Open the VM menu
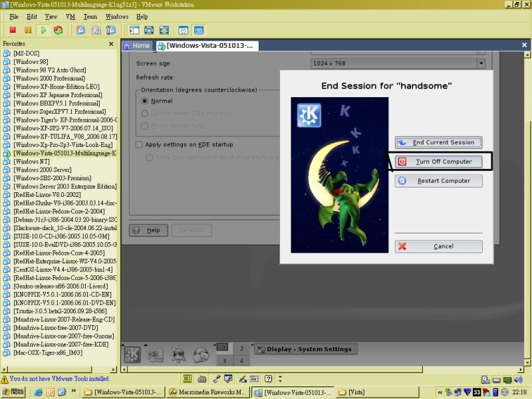Viewport: 532px width, 399px height. [x=70, y=17]
